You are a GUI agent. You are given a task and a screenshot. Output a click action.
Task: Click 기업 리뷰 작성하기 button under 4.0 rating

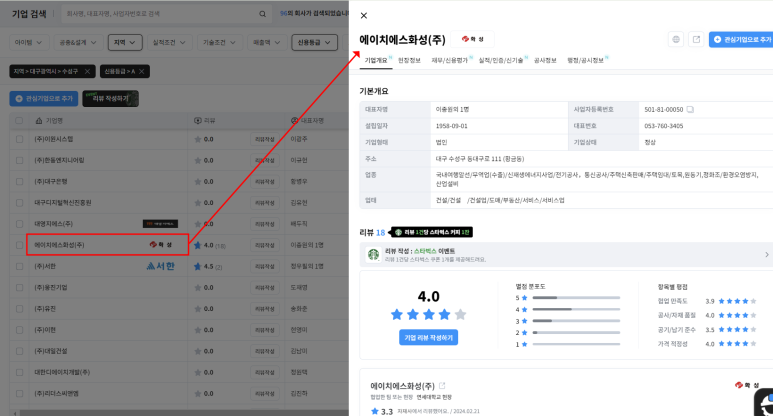428,338
